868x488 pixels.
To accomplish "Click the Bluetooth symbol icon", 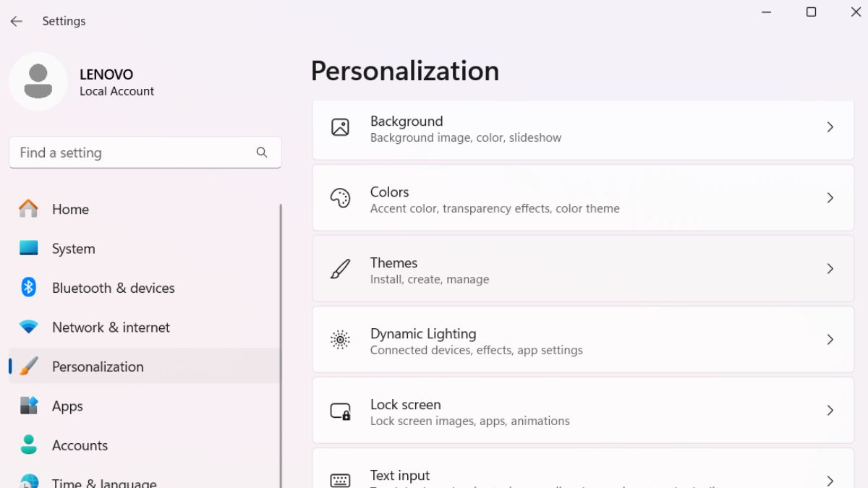I will click(x=28, y=287).
